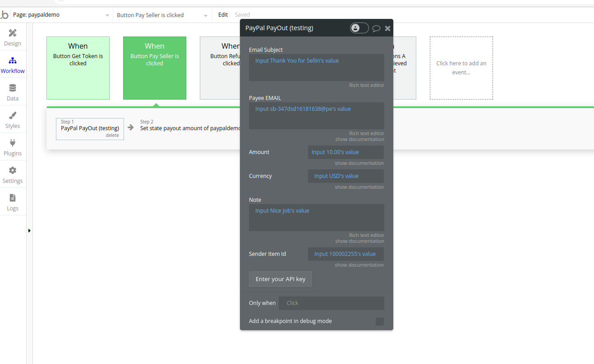The image size is (594, 364).
Task: Edit the Email Subject field
Action: (317, 68)
